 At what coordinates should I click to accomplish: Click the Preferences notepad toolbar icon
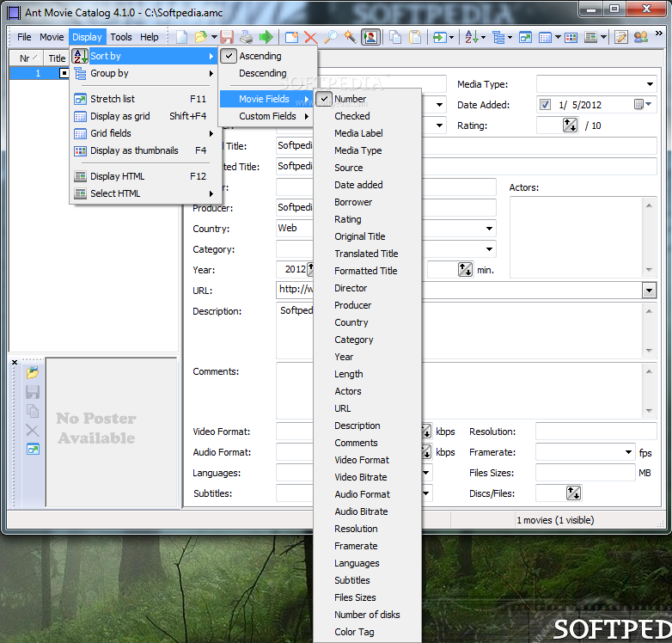point(621,37)
